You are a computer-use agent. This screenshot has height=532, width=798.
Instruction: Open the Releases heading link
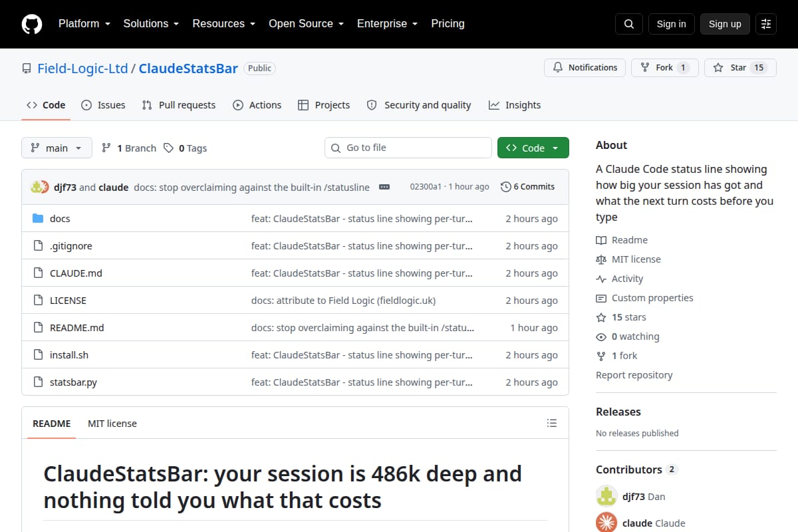(x=618, y=412)
